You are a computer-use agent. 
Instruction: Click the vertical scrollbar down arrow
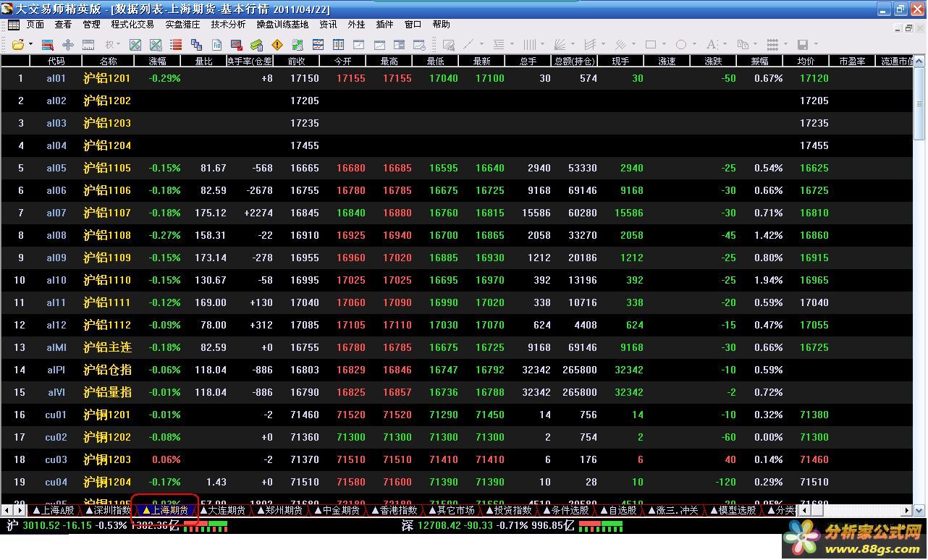(919, 510)
